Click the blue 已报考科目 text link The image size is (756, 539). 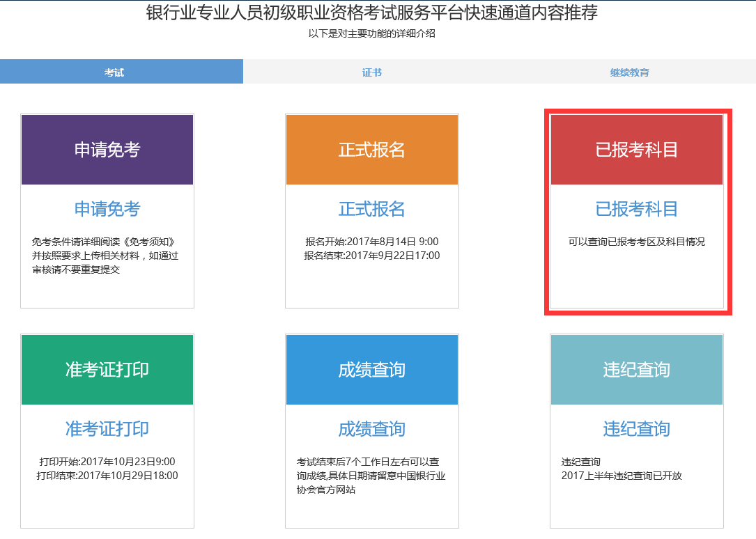[636, 209]
